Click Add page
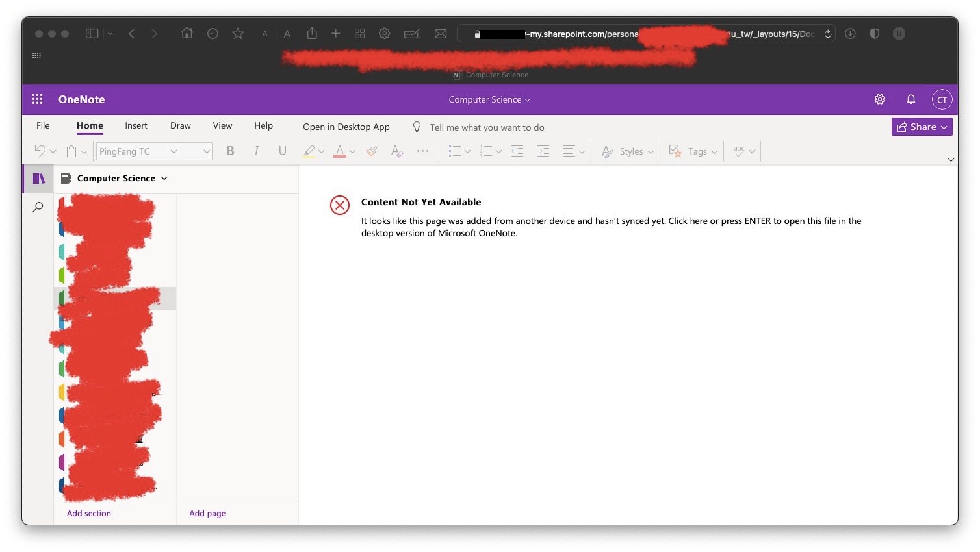Viewport: 980px width, 552px height. (x=207, y=513)
